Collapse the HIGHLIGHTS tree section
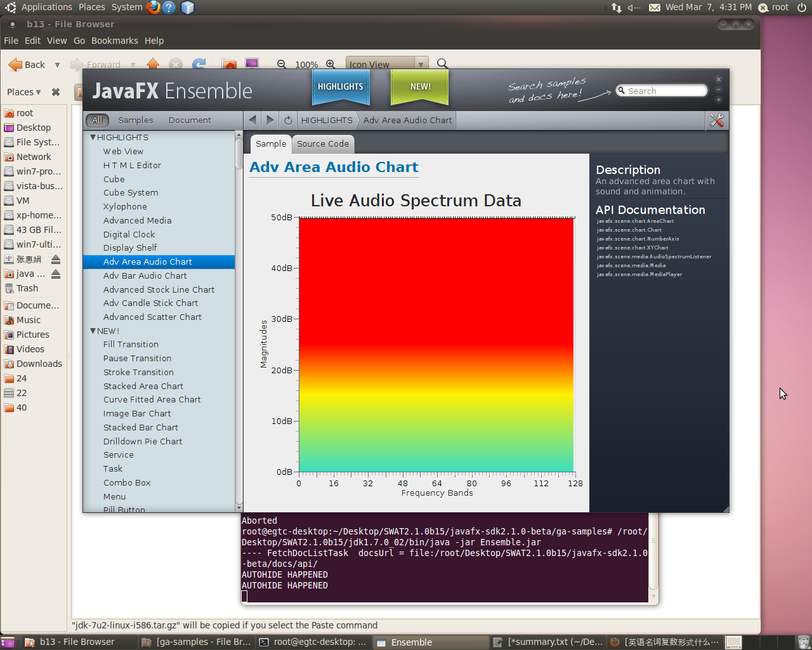The width and height of the screenshot is (812, 650). click(x=93, y=137)
